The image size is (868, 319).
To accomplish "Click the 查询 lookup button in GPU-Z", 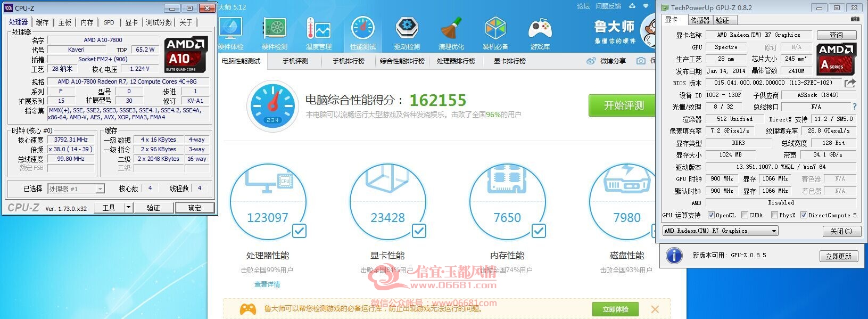I will [836, 35].
